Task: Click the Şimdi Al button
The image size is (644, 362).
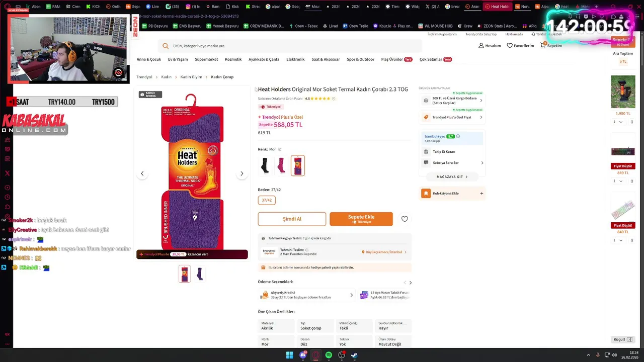Action: [292, 219]
